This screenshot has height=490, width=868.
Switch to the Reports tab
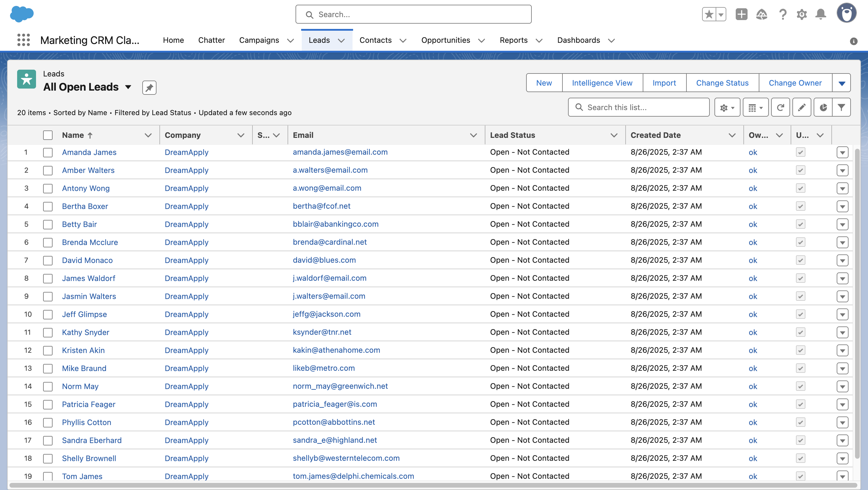click(x=513, y=40)
